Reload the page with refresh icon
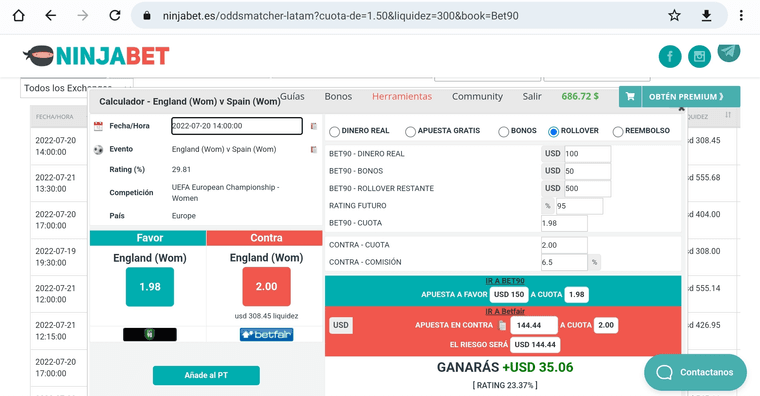The height and width of the screenshot is (396, 760). click(x=115, y=16)
